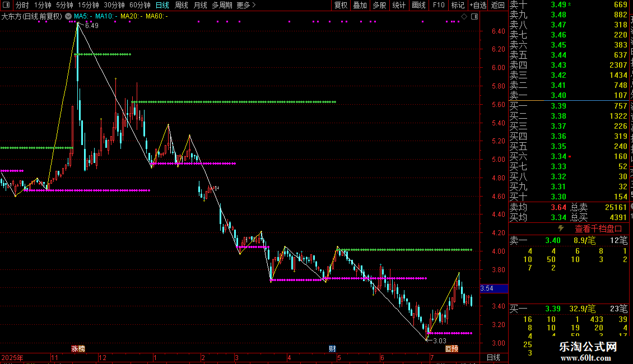Click the 总卖 volume 25161
This screenshot has width=633, height=364.
click(x=616, y=207)
